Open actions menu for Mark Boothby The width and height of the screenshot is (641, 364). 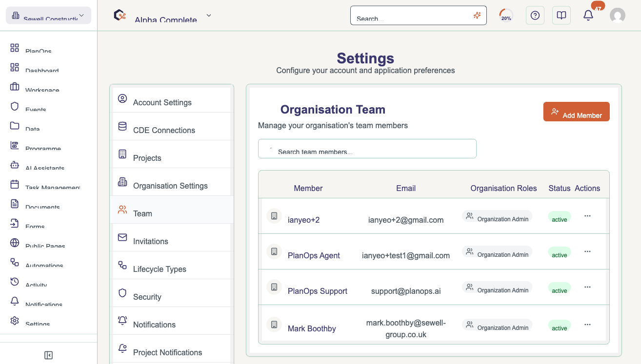[x=587, y=325]
